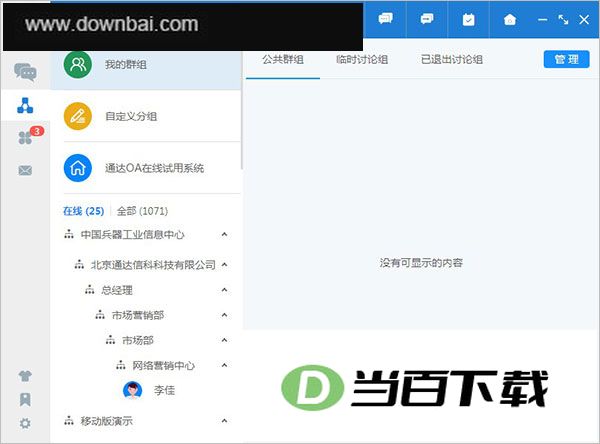Show 全部 (1071) contacts
The height and width of the screenshot is (444, 600).
(142, 211)
